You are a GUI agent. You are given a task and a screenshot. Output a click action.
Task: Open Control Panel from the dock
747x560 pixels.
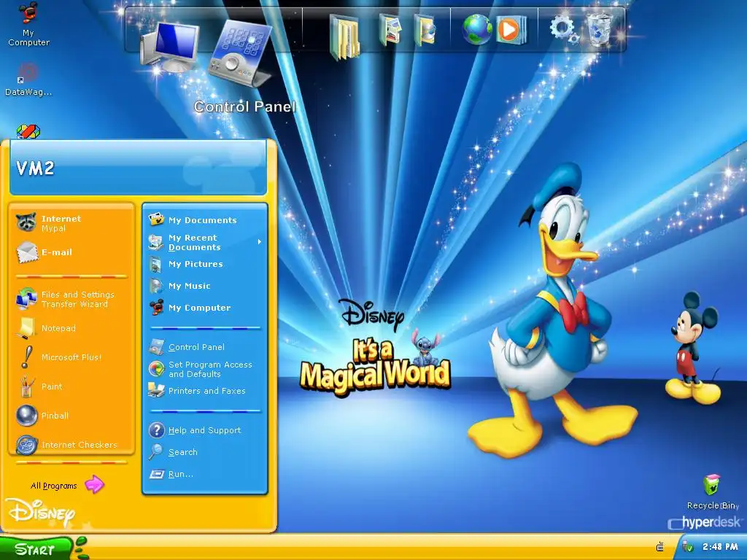tap(239, 53)
